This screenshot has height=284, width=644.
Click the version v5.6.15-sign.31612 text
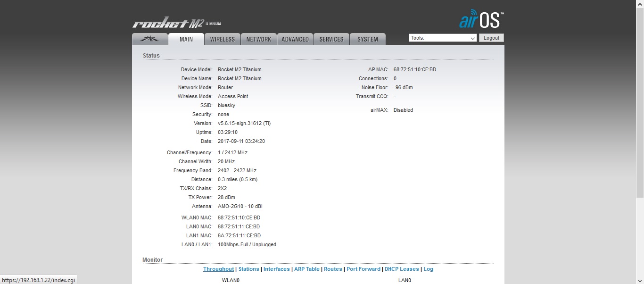click(x=244, y=123)
